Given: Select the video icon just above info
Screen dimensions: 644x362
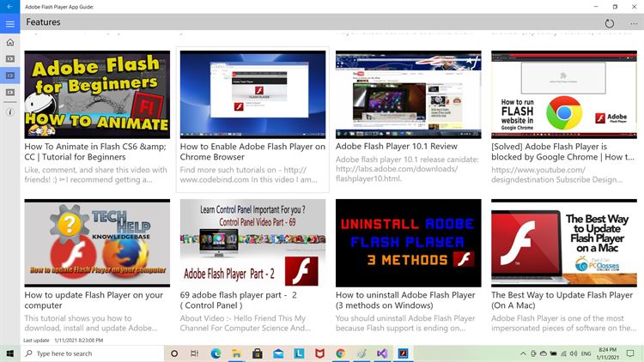Looking at the screenshot, I should pyautogui.click(x=9, y=93).
